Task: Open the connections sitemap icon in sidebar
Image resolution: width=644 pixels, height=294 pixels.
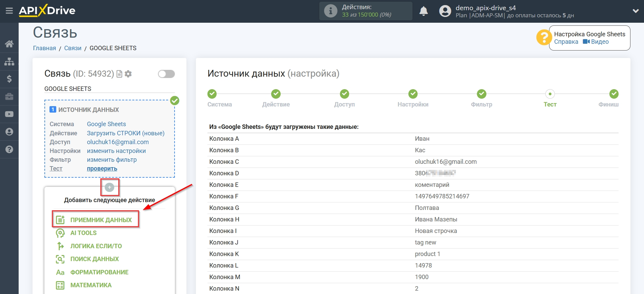Action: click(x=9, y=61)
